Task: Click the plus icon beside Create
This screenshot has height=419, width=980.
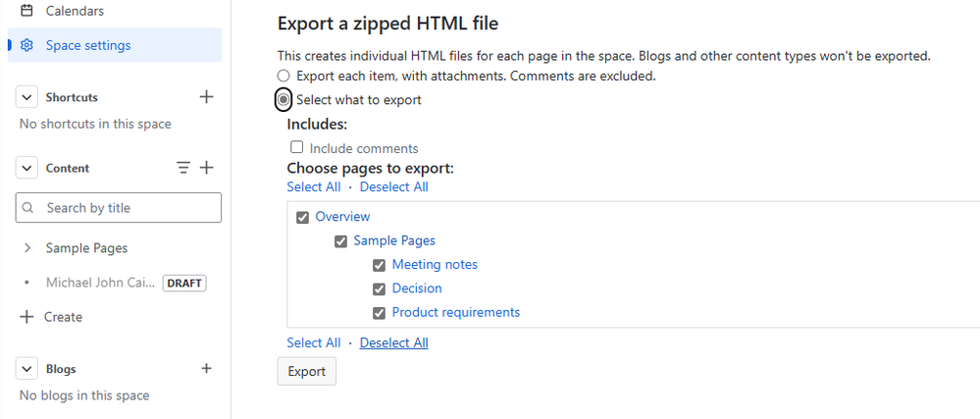Action: (x=26, y=316)
